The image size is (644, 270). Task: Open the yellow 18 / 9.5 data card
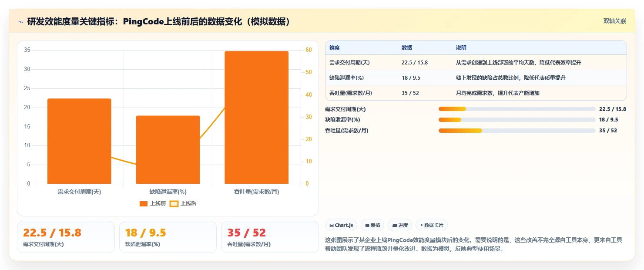(x=168, y=237)
